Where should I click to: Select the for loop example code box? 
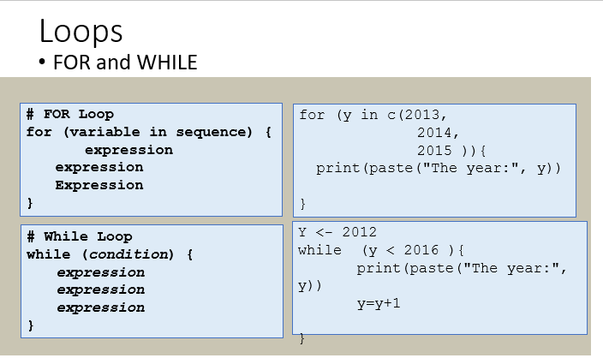click(x=434, y=160)
